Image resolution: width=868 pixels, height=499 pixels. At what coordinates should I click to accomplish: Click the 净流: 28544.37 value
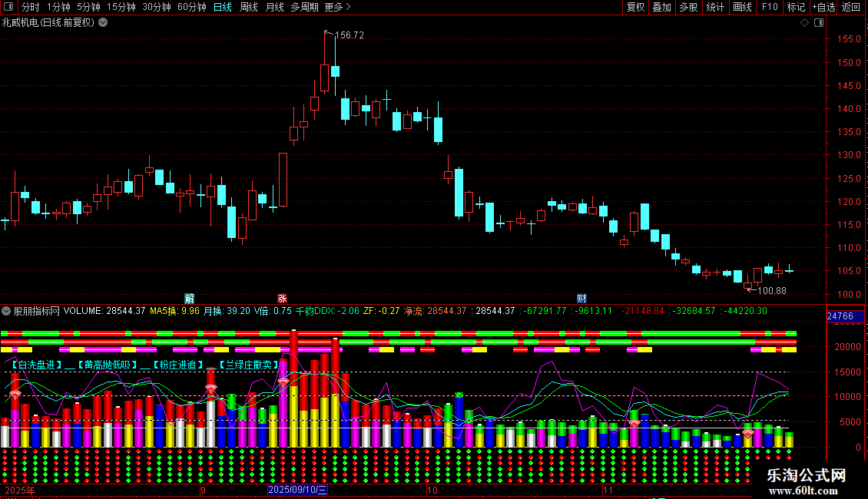[x=435, y=311]
